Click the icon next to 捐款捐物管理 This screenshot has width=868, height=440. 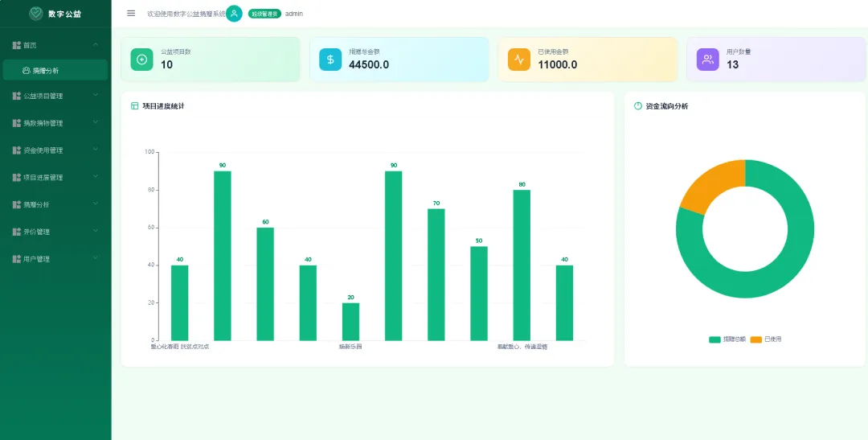pyautogui.click(x=17, y=123)
